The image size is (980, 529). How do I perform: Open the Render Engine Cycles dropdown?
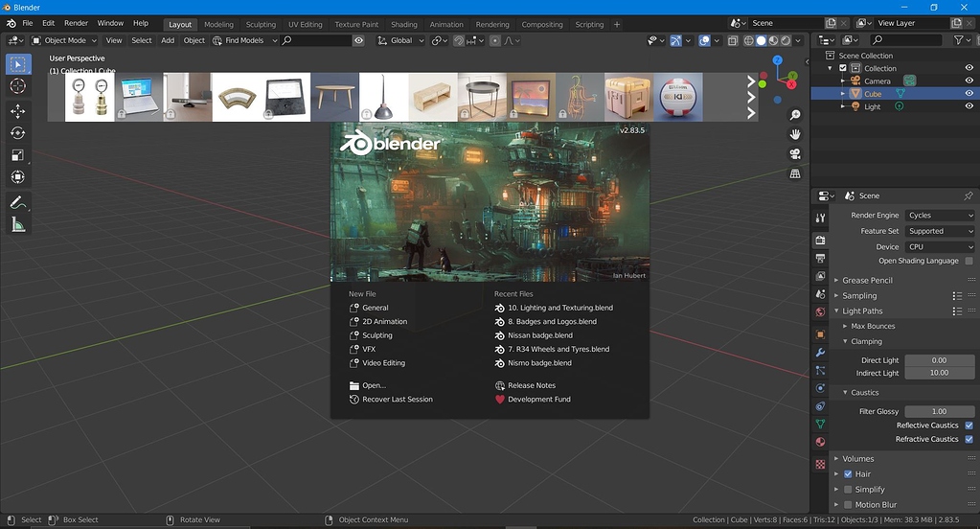pyautogui.click(x=940, y=215)
